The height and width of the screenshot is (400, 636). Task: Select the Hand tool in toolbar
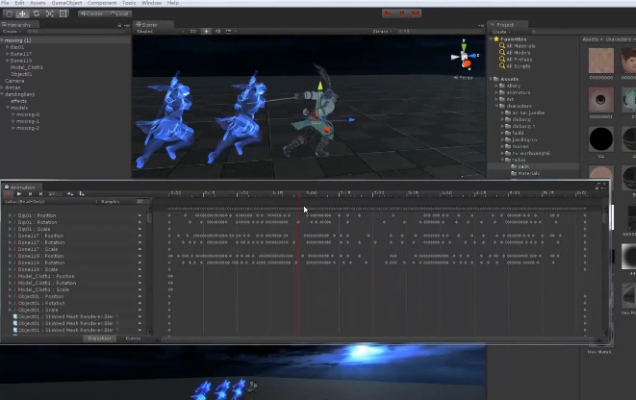(x=10, y=13)
